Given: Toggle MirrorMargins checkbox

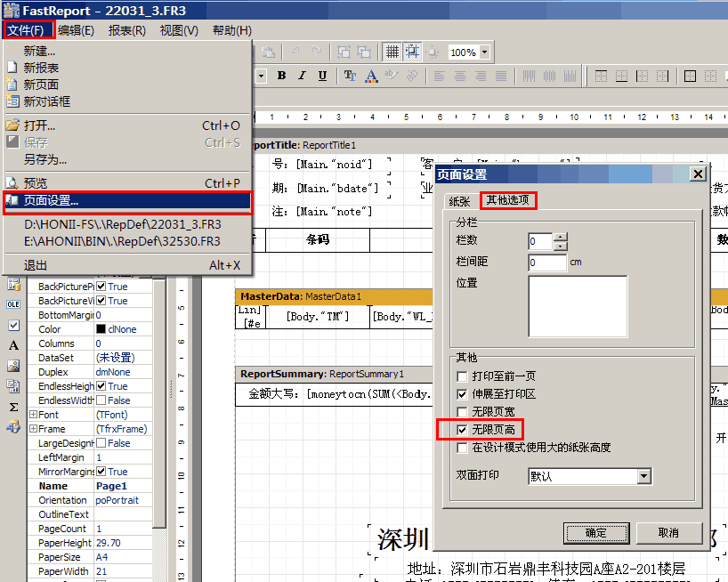Looking at the screenshot, I should (101, 472).
